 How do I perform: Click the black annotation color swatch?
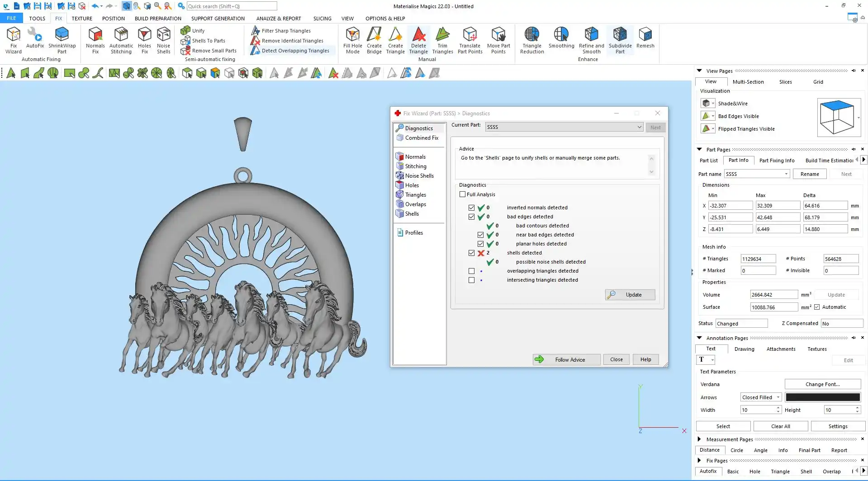[822, 397]
